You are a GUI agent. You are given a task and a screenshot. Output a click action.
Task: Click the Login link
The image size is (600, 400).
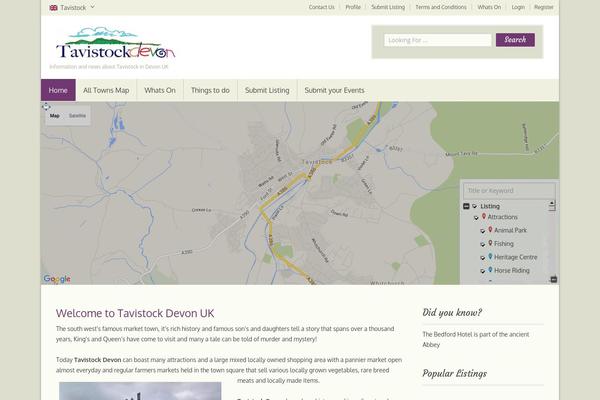[x=518, y=7]
